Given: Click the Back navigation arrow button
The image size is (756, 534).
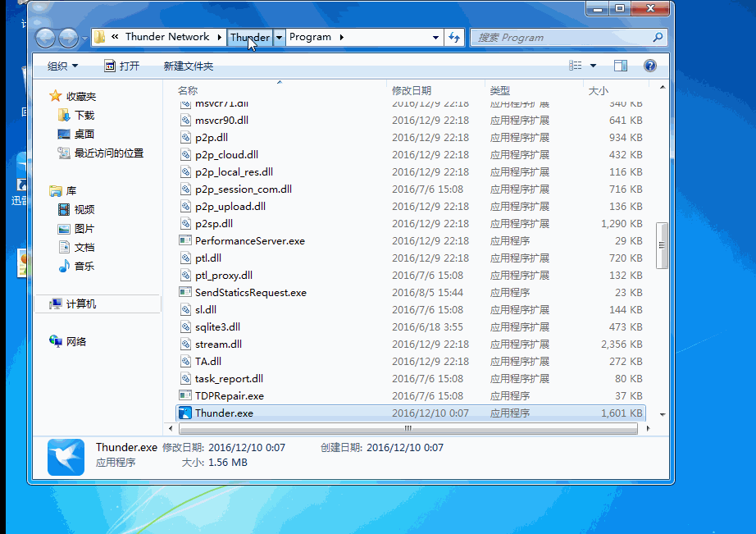Looking at the screenshot, I should click(46, 38).
